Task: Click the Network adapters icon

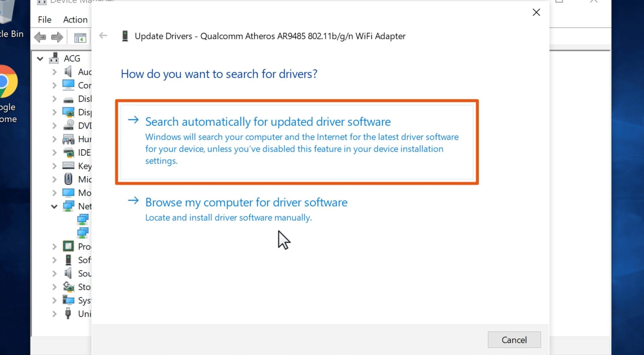Action: pos(68,206)
